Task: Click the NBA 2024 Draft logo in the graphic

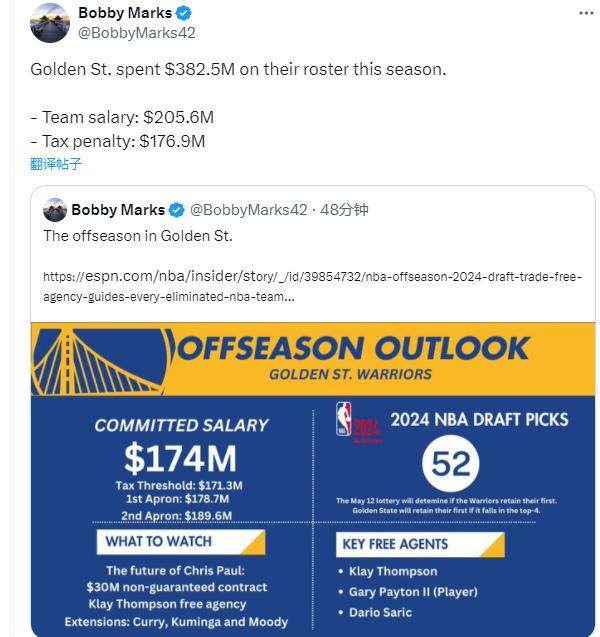Action: click(358, 419)
